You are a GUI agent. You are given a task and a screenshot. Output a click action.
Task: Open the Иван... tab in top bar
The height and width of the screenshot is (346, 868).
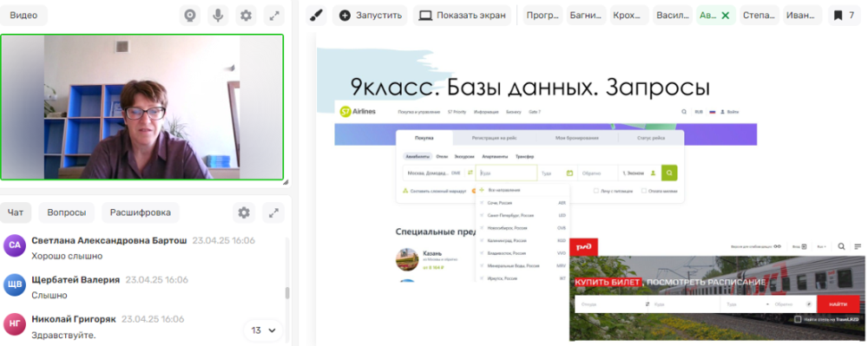click(x=802, y=16)
